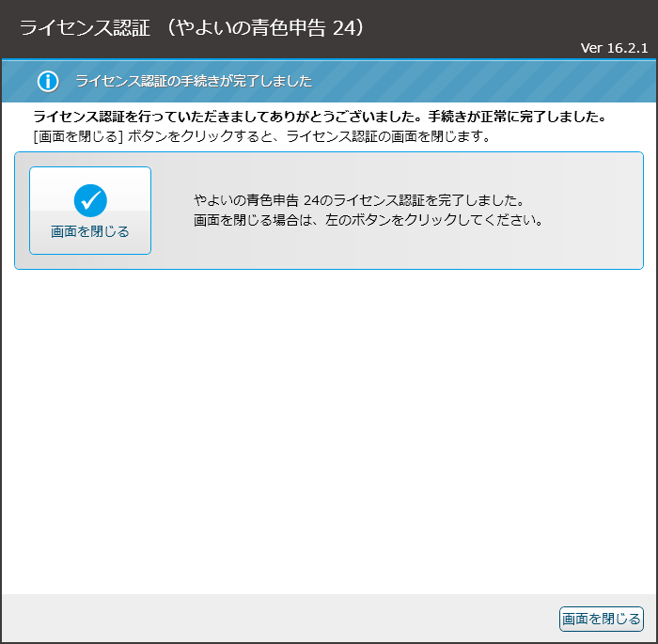Click the text 画面を閉じる場合は、左のボタンをクリックしてください。
The image size is (658, 644).
click(368, 220)
